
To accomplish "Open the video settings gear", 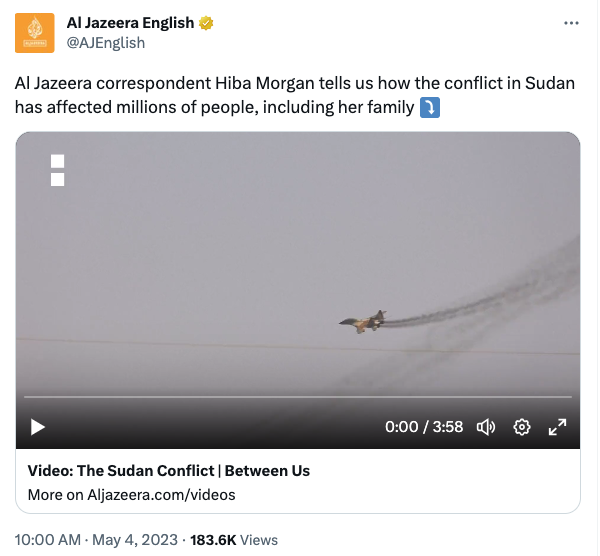I will click(x=521, y=427).
